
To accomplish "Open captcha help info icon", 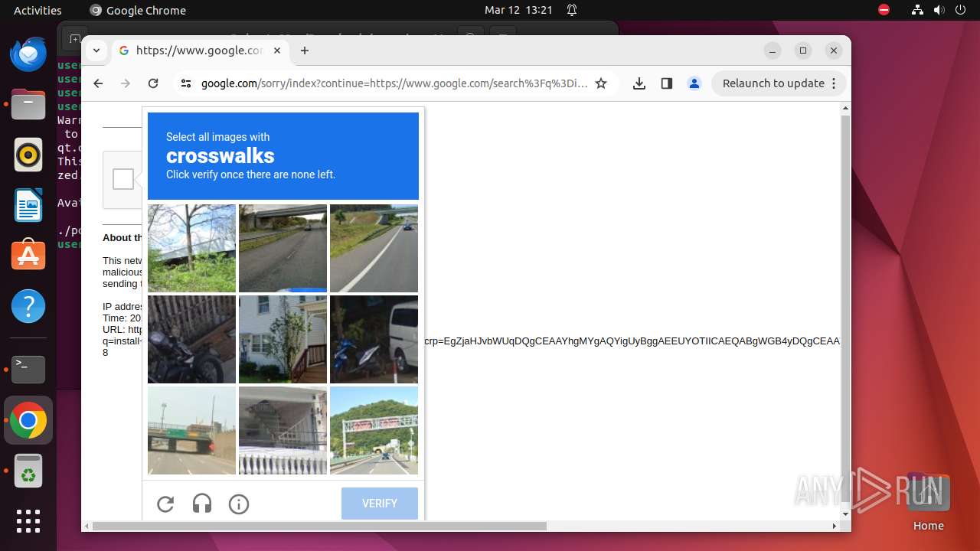I will tap(239, 504).
